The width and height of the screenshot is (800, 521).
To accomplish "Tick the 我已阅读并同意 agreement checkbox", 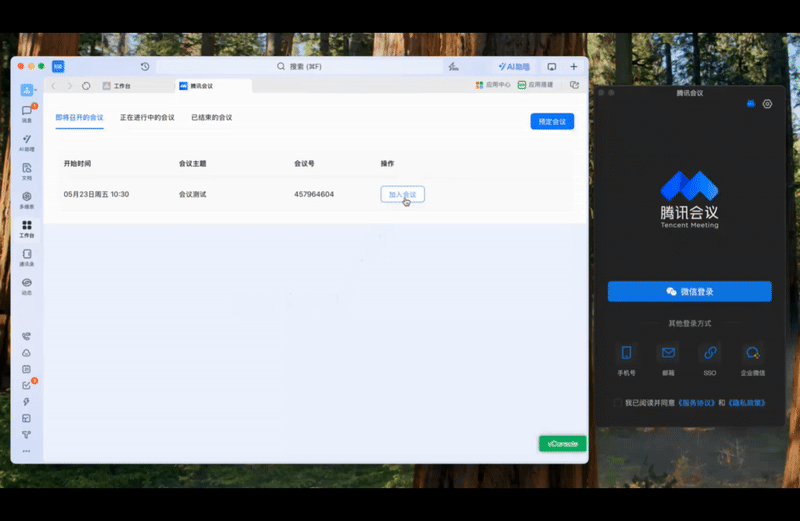I will 618,403.
